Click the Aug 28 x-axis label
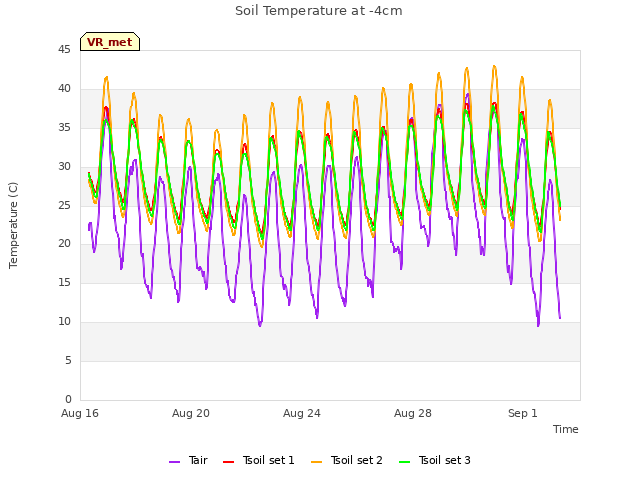The image size is (640, 480). 413,413
